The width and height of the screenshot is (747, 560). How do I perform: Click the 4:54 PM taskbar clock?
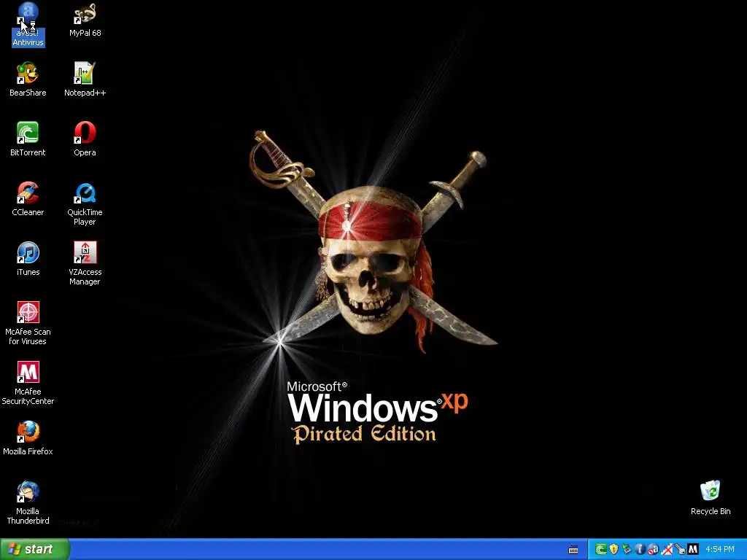(x=720, y=550)
